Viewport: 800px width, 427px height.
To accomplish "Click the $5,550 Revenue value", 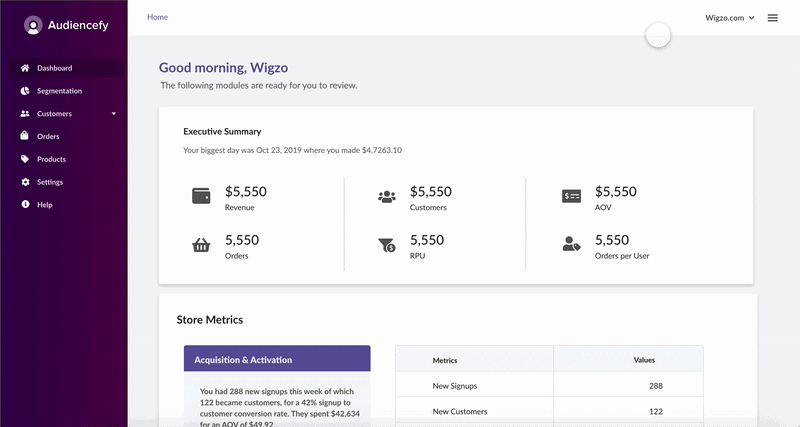I will pyautogui.click(x=246, y=191).
